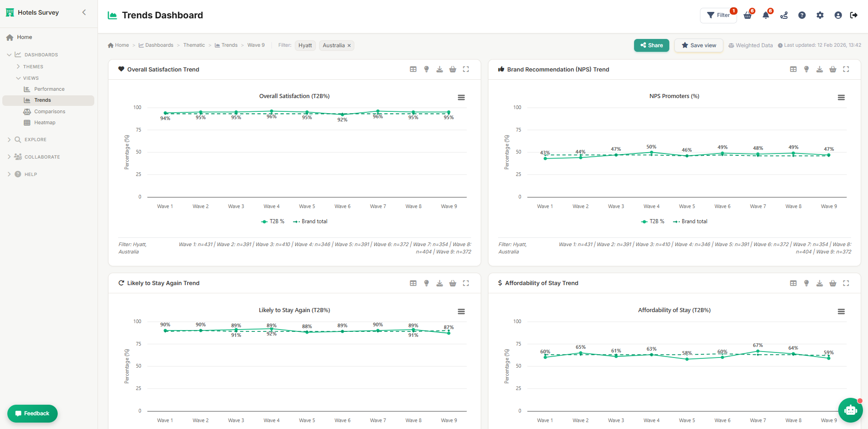This screenshot has width=868, height=429.
Task: Expand Affordability of Stay Trend to fullscreen
Action: [846, 283]
